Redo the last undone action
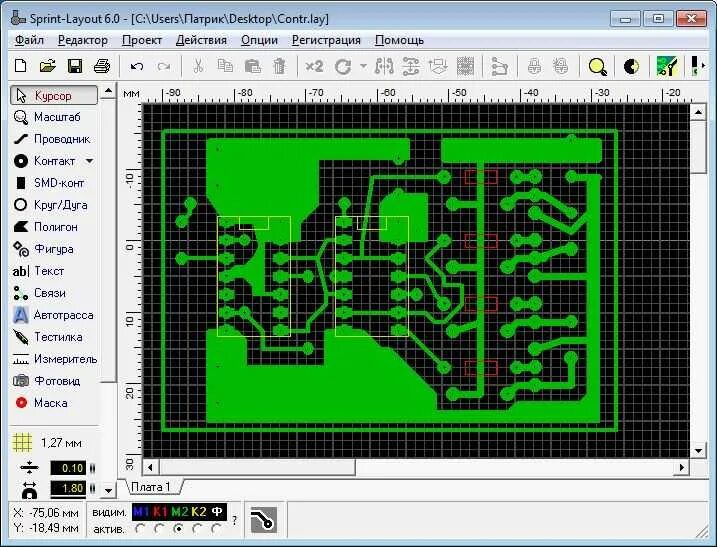The image size is (717, 547). (164, 67)
